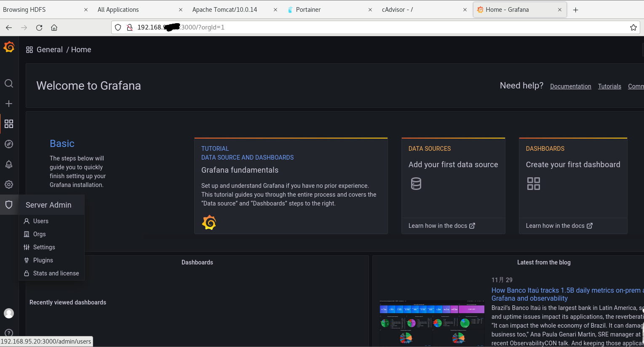Viewport: 644px width, 347px height.
Task: Open the Dashboards grid icon in sidebar
Action: tap(9, 124)
